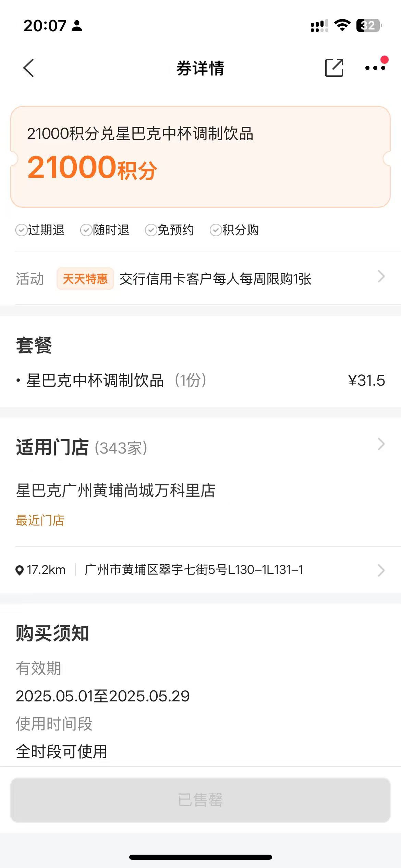Tap the home indicator bar at bottom
This screenshot has width=401, height=868.
(200, 857)
